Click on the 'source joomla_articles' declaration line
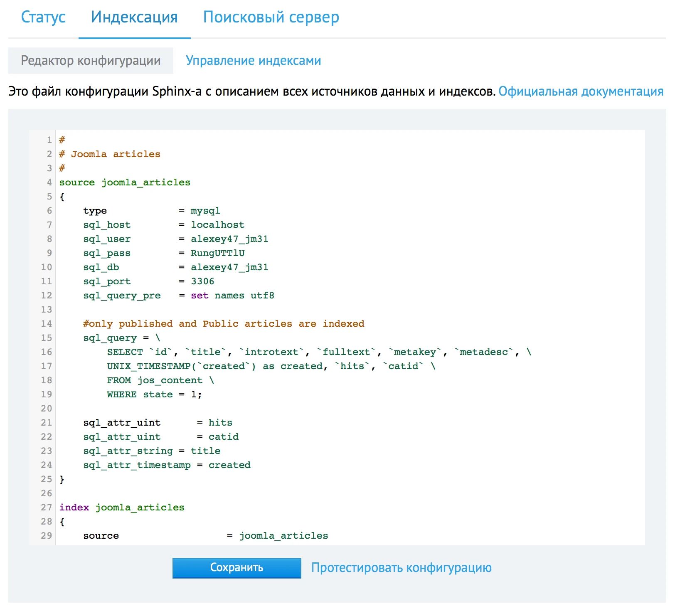680x616 pixels. pos(125,182)
